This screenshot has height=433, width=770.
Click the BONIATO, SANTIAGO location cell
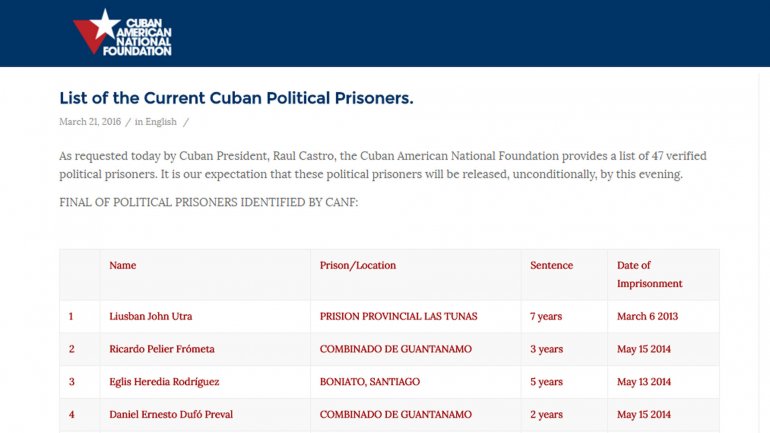pyautogui.click(x=369, y=382)
